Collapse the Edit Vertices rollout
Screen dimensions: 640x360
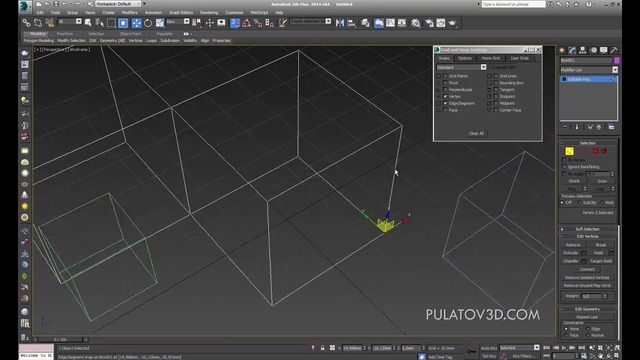click(x=587, y=236)
